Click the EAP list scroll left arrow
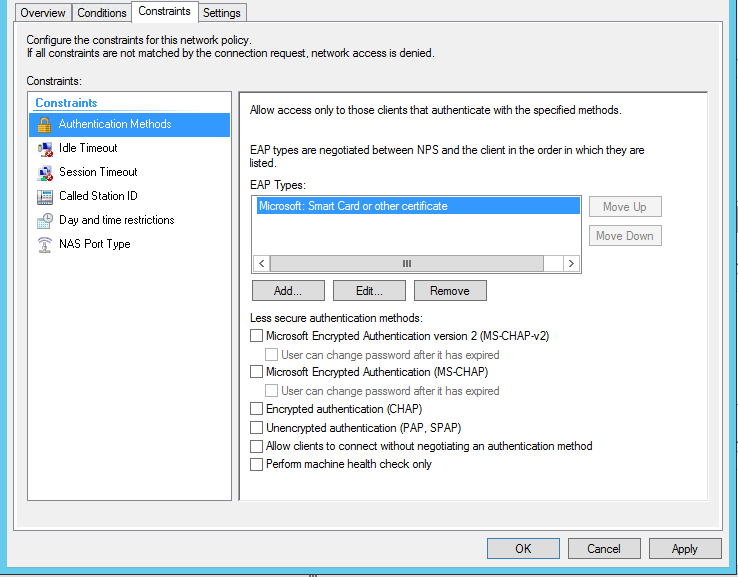Screen dimensions: 738x577 pos(262,264)
